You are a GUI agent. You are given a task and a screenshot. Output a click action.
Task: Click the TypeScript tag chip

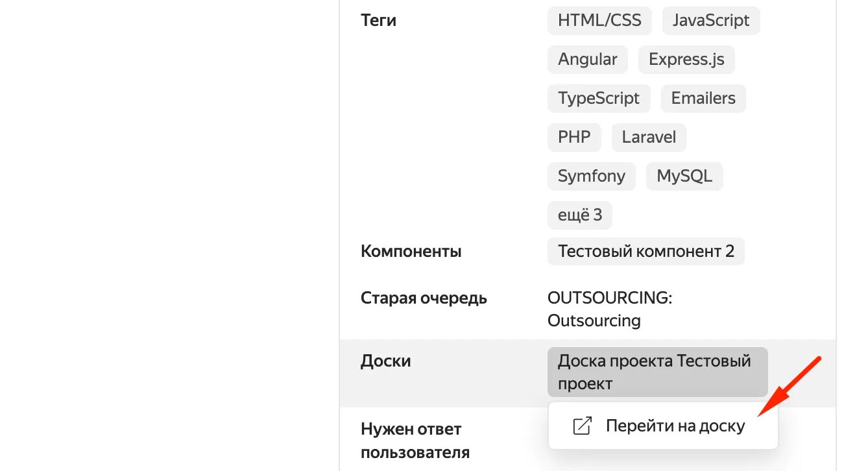pos(598,99)
